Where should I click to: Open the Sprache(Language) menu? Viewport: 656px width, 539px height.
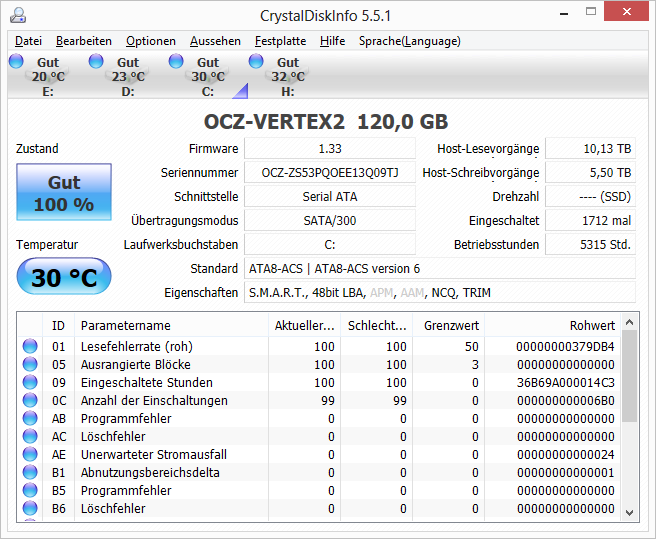(410, 41)
